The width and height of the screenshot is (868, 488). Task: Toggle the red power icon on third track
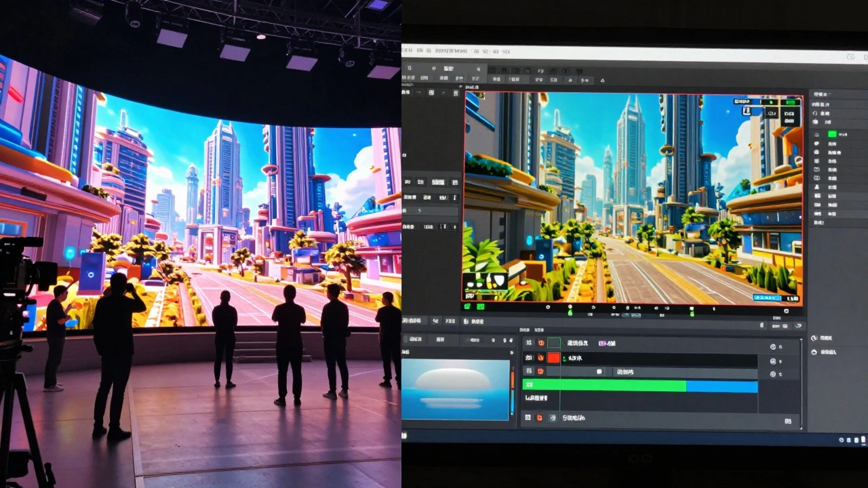[x=540, y=371]
